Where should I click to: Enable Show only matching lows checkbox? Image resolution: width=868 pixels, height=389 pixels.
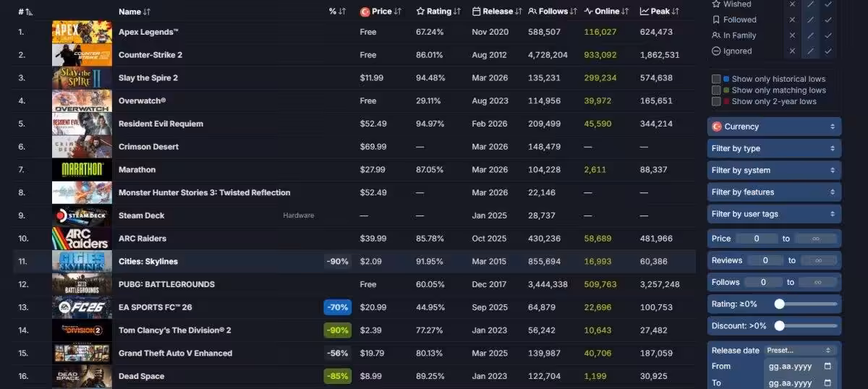coord(716,90)
